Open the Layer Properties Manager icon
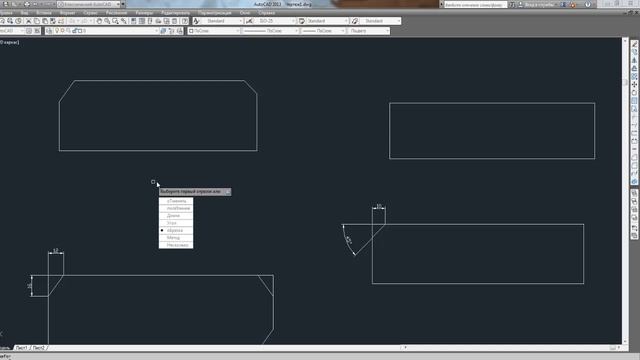The height and width of the screenshot is (360, 640). click(x=49, y=31)
